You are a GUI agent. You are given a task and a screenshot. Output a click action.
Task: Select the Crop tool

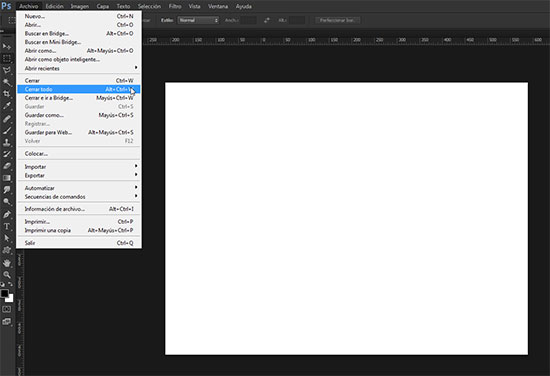click(7, 94)
